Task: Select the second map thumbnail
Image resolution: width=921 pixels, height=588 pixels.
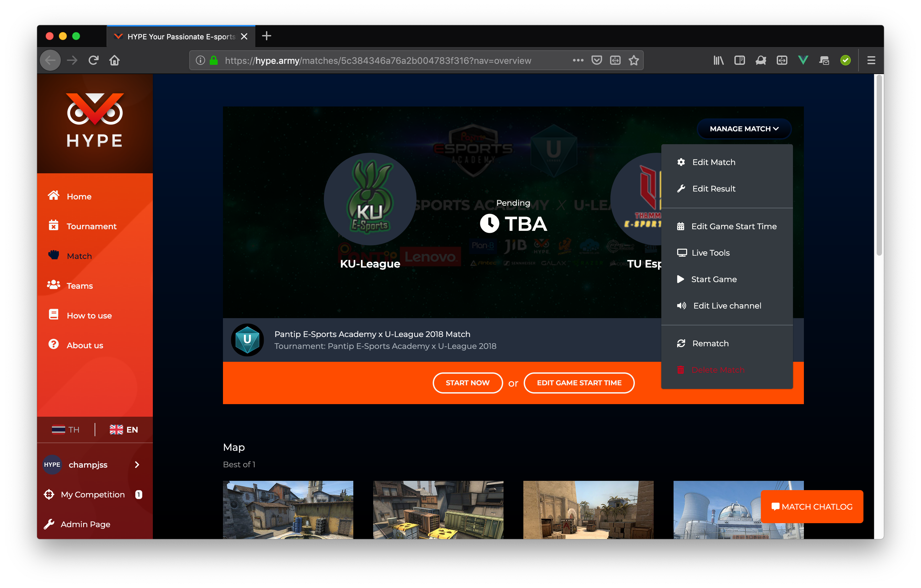Action: point(438,510)
